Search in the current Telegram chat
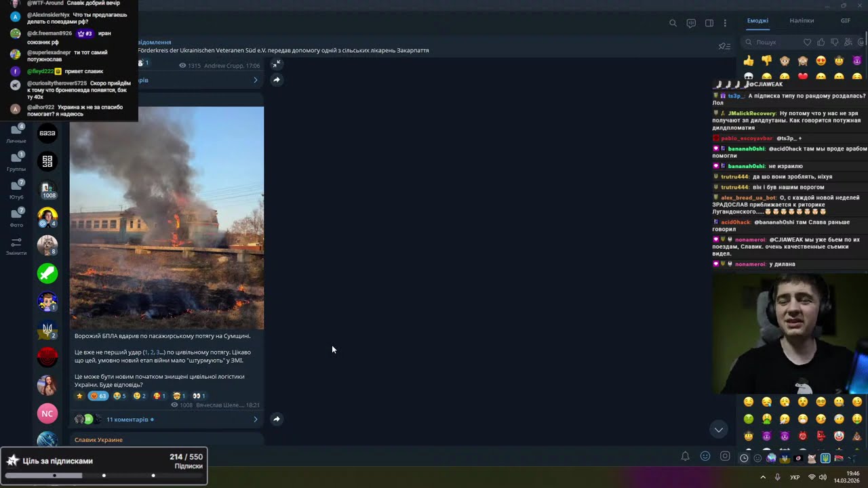Image resolution: width=868 pixels, height=488 pixels. 673,23
